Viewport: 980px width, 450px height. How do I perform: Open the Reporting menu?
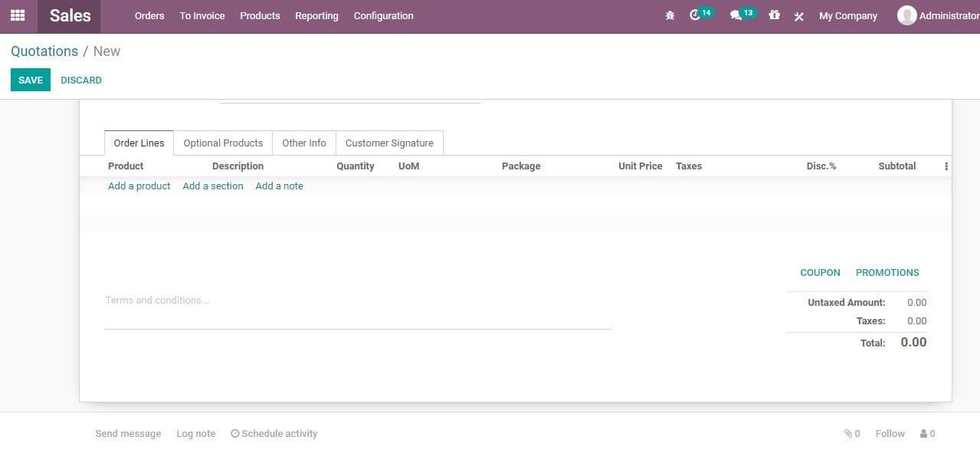(x=316, y=15)
